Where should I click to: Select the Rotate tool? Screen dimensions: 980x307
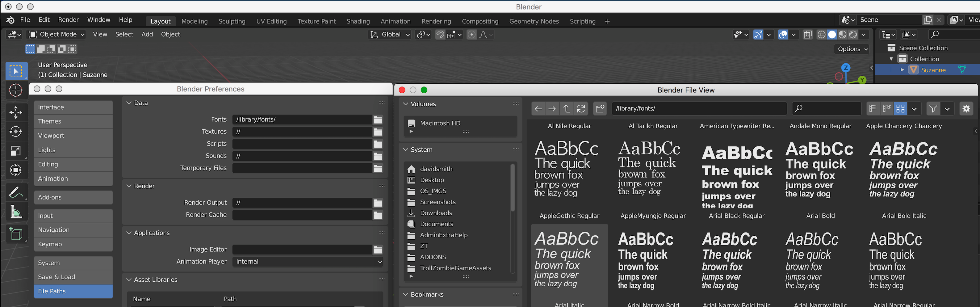(x=16, y=132)
